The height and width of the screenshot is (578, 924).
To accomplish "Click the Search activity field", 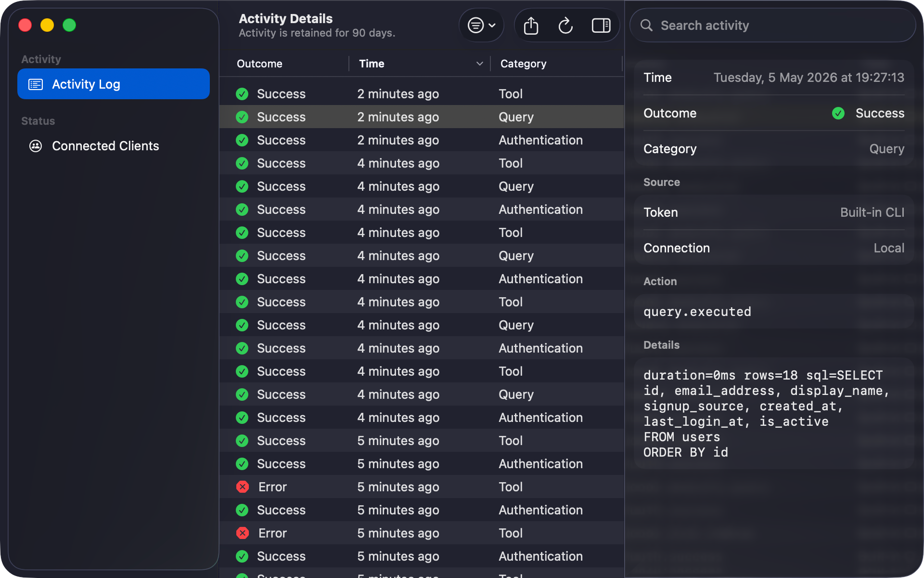I will (x=772, y=25).
